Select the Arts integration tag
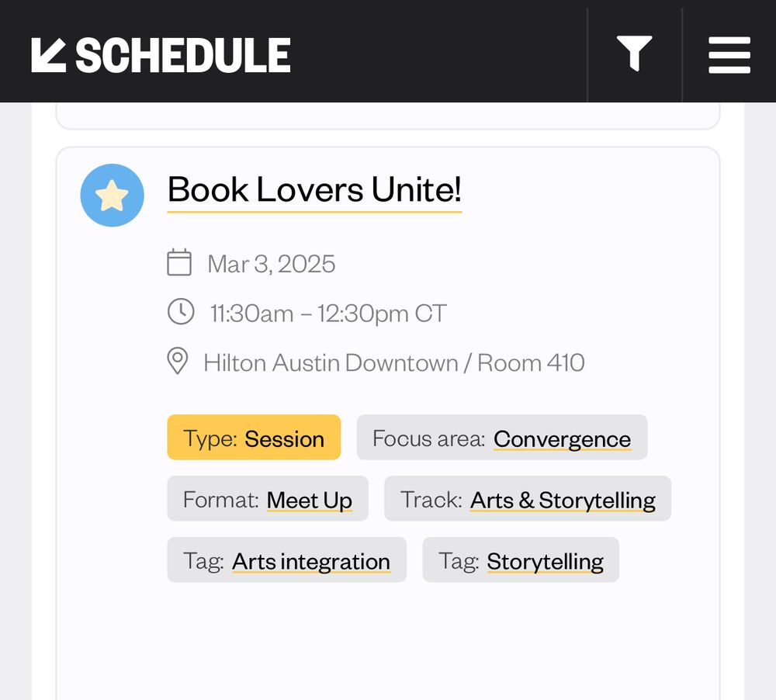This screenshot has width=776, height=700. click(311, 562)
